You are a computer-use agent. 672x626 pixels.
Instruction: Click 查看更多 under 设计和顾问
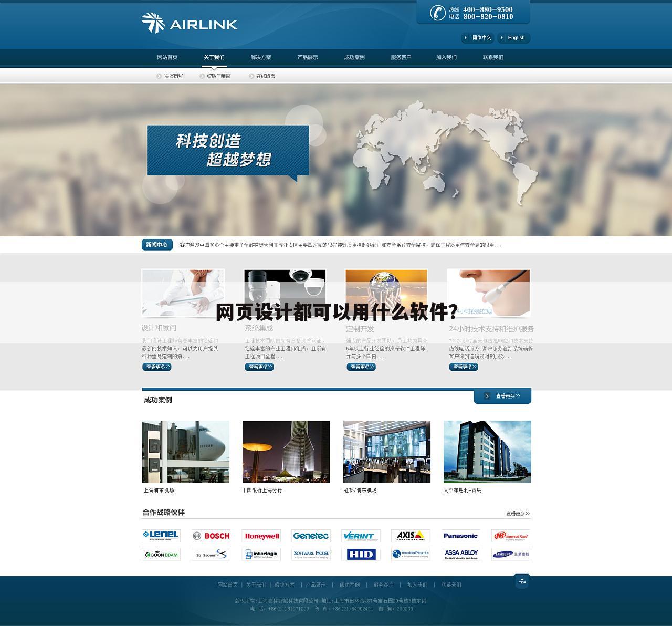157,367
